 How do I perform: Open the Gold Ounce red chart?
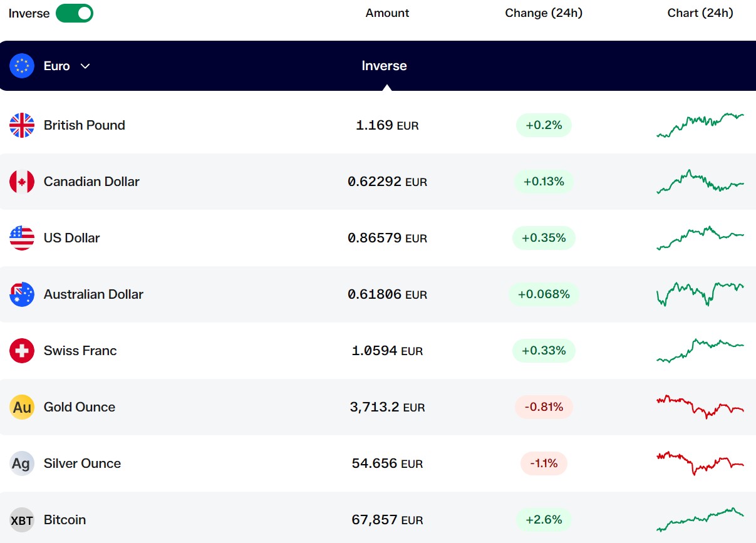point(700,407)
